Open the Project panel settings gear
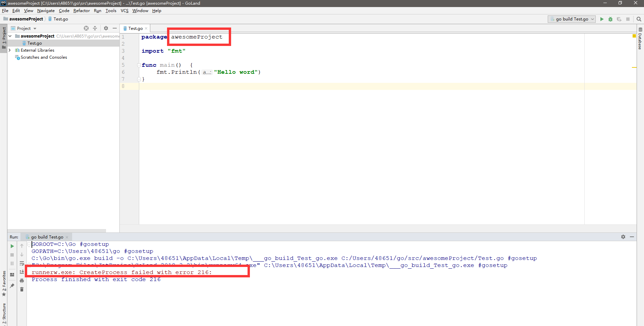The height and width of the screenshot is (326, 644). 106,28
